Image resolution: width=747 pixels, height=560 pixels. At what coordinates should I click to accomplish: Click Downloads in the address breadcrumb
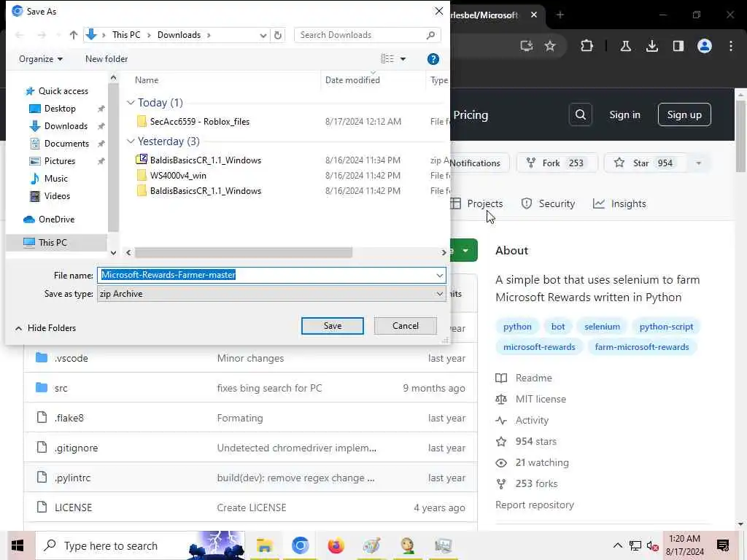click(179, 35)
